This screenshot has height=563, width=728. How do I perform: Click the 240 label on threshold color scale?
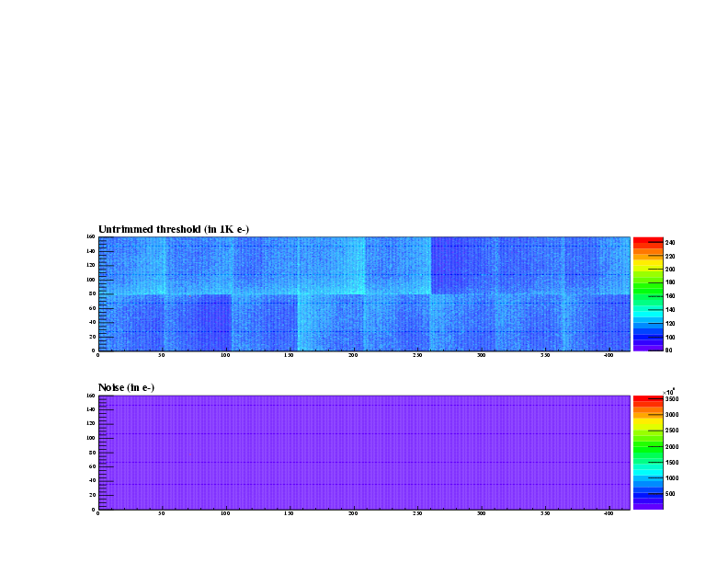tap(670, 243)
